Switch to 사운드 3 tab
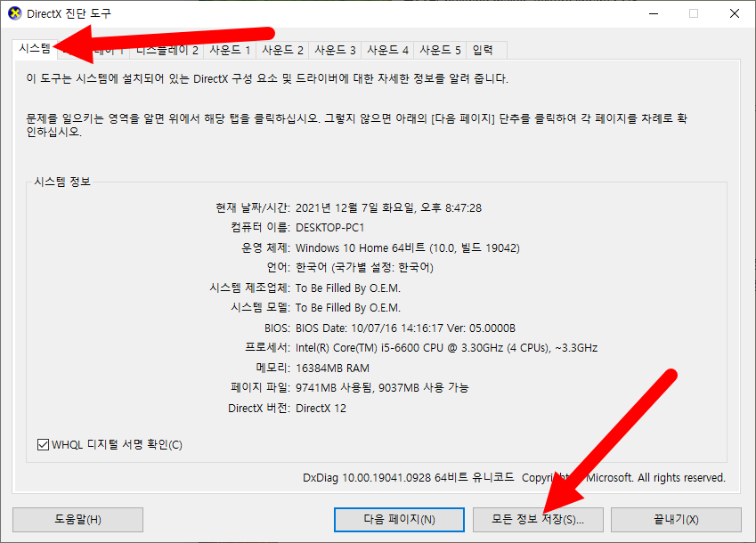Image resolution: width=756 pixels, height=543 pixels. click(335, 50)
